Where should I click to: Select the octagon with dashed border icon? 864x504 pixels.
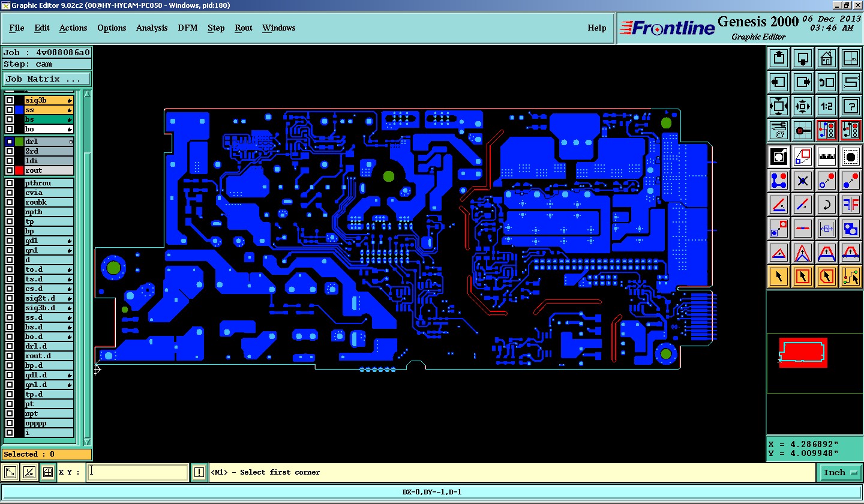(x=851, y=157)
